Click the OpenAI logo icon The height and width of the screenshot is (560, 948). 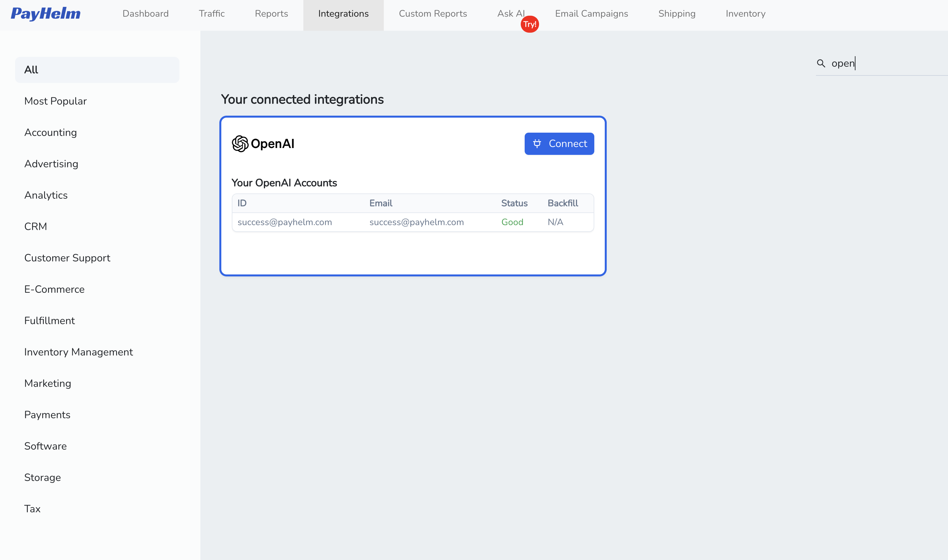241,143
